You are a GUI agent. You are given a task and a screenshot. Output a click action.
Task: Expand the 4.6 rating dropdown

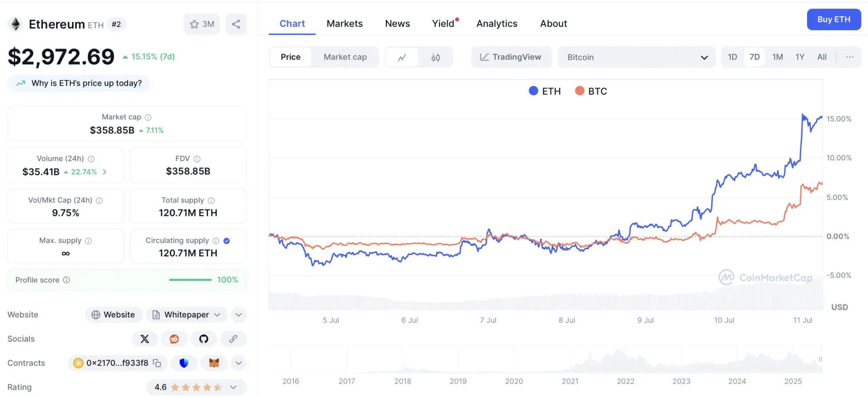[196, 387]
